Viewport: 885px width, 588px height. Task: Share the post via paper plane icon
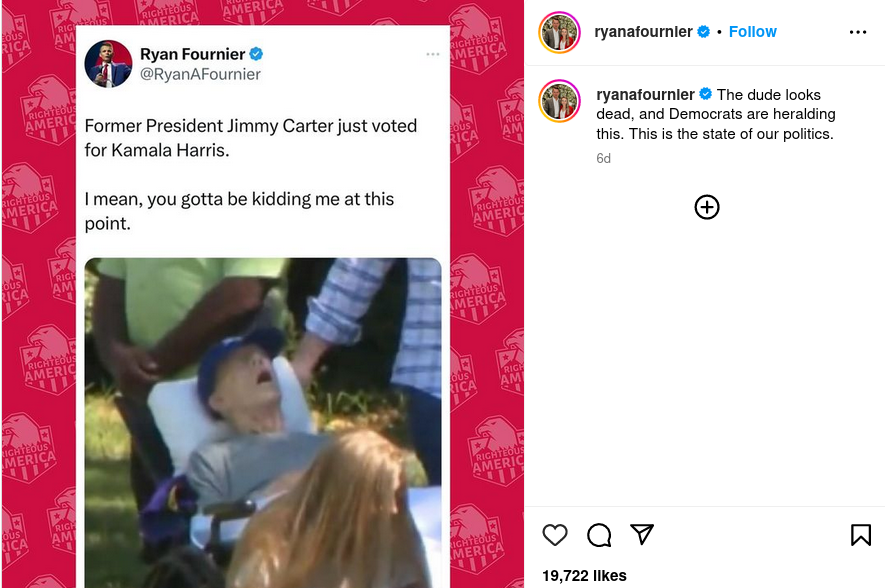point(642,535)
